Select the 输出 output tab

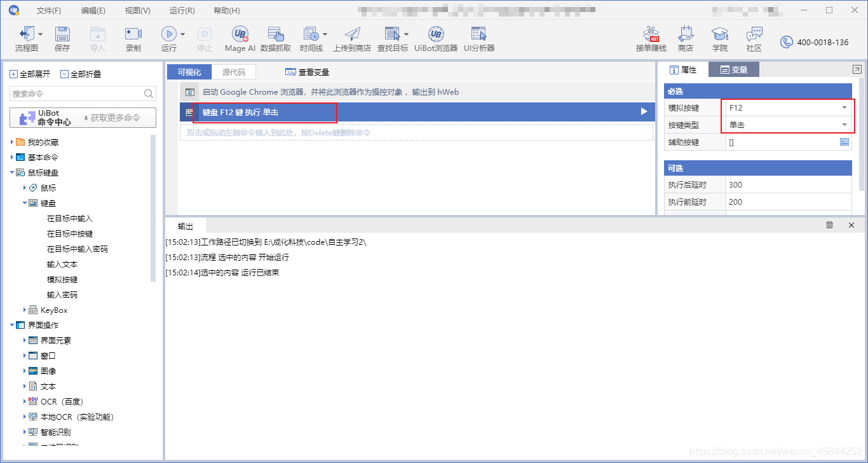186,226
